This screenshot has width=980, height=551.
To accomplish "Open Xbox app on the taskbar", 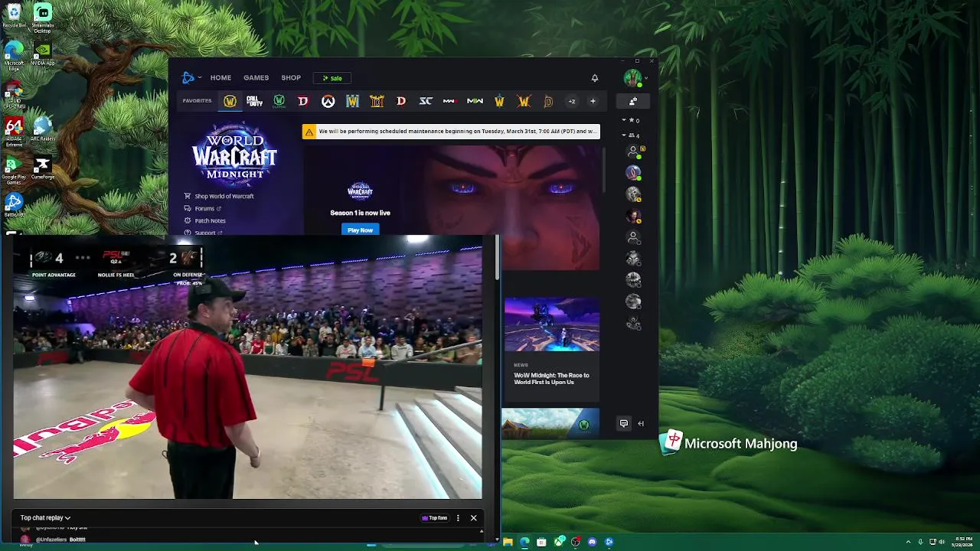I will [558, 542].
